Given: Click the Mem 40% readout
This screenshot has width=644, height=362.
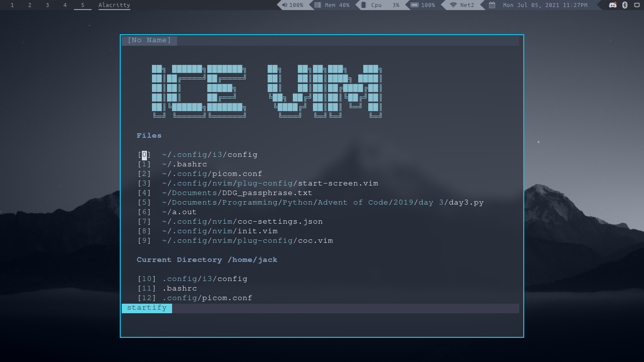Looking at the screenshot, I should pos(337,5).
